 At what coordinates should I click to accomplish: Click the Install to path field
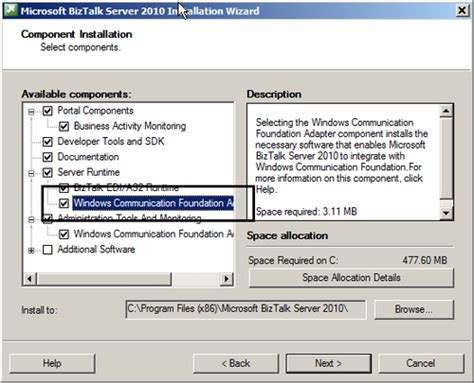[x=246, y=309]
